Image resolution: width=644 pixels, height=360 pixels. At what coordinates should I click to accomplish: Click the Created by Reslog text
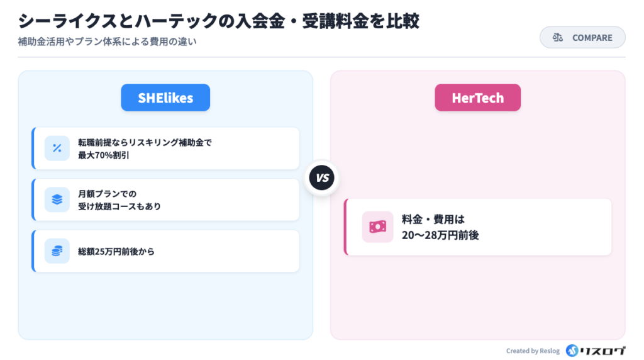pos(533,351)
